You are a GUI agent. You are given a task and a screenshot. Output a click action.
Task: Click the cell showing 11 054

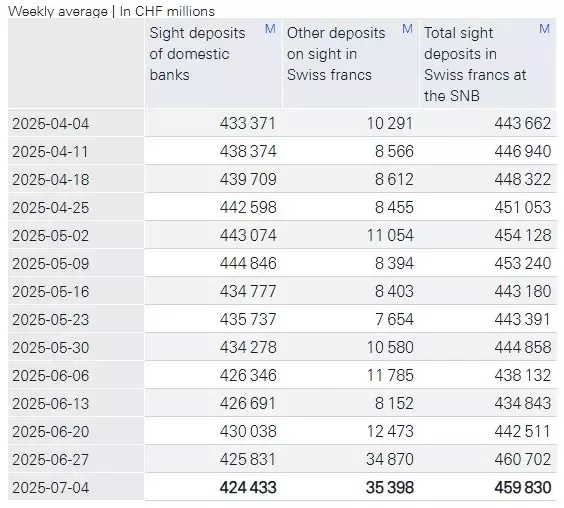(390, 236)
